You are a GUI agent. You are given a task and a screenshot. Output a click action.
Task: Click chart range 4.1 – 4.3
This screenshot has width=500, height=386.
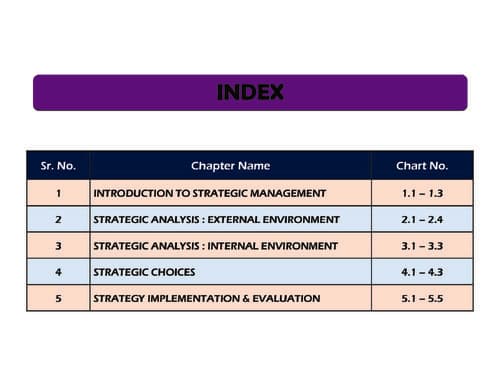(422, 272)
